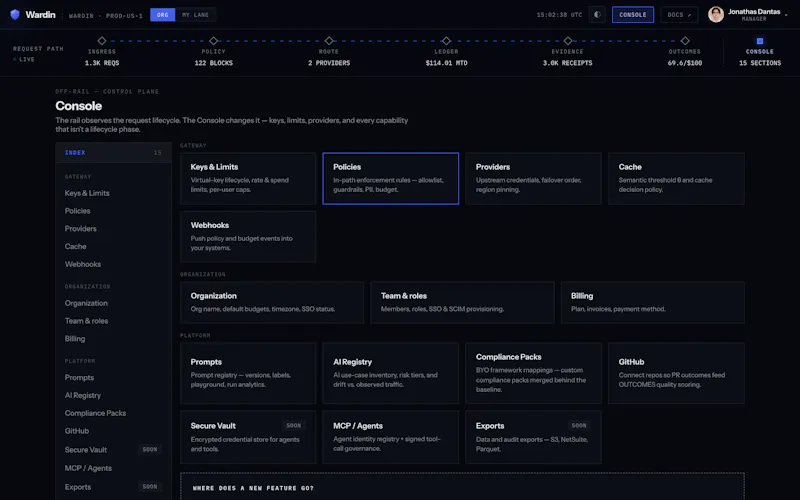Open Policies in sidebar

click(78, 211)
